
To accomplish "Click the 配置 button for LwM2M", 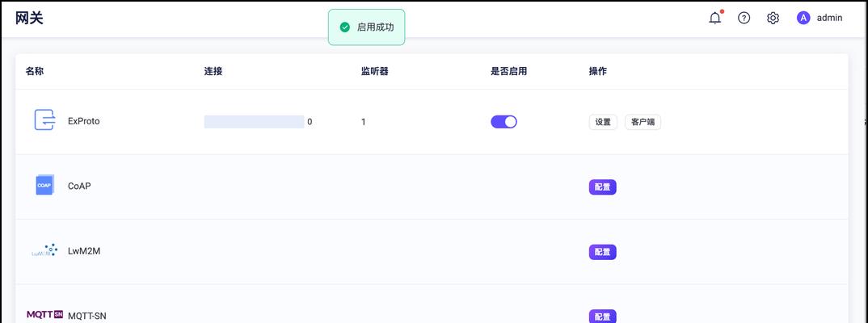I will click(602, 252).
